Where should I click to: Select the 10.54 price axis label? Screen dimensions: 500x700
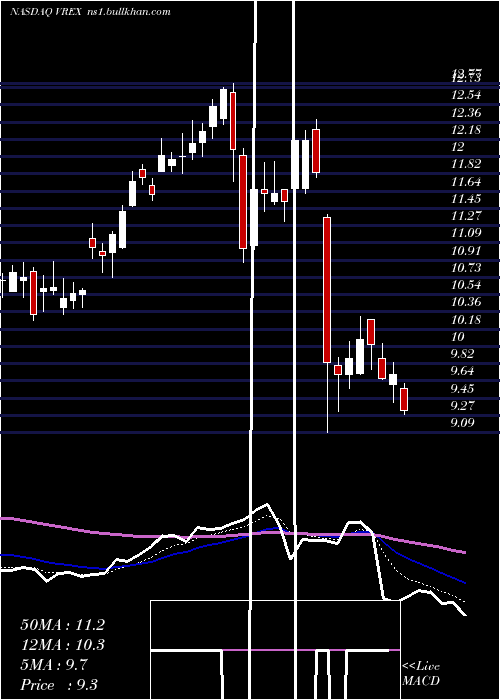pyautogui.click(x=466, y=284)
